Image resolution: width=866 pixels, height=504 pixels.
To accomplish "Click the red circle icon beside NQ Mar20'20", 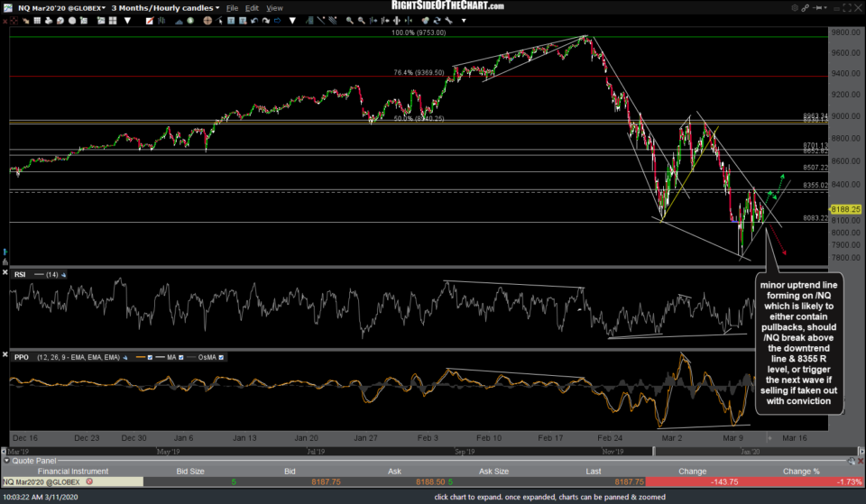I will (89, 482).
